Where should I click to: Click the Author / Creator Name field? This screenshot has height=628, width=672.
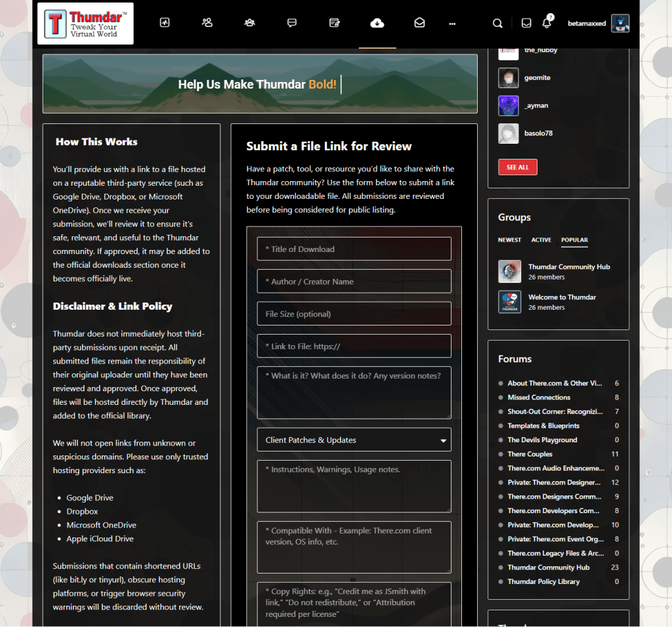(354, 282)
